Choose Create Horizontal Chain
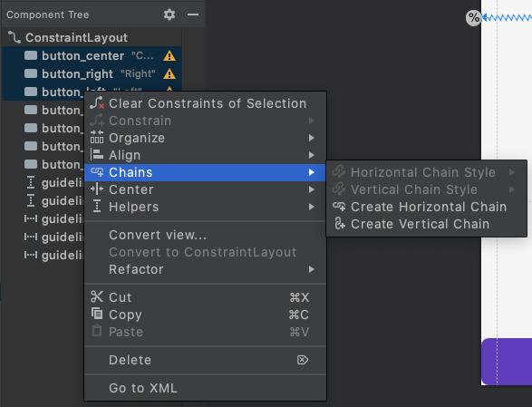The height and width of the screenshot is (407, 532). point(426,207)
